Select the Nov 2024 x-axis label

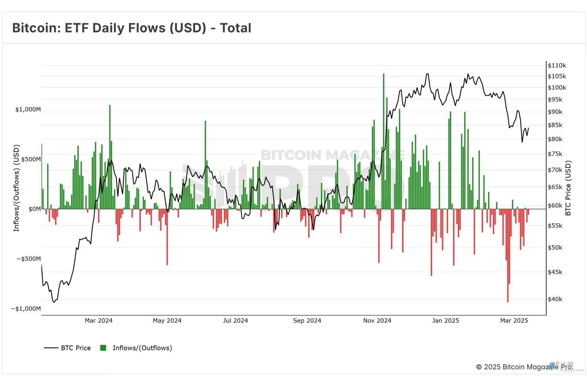pos(377,320)
